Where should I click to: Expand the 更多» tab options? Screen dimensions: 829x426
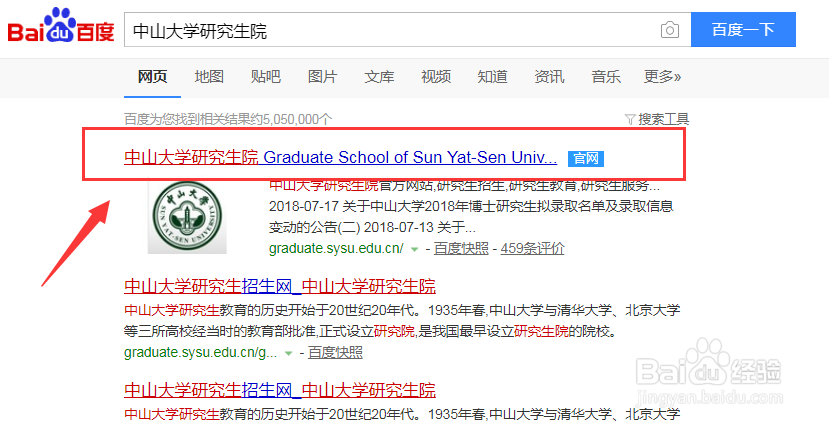click(662, 77)
